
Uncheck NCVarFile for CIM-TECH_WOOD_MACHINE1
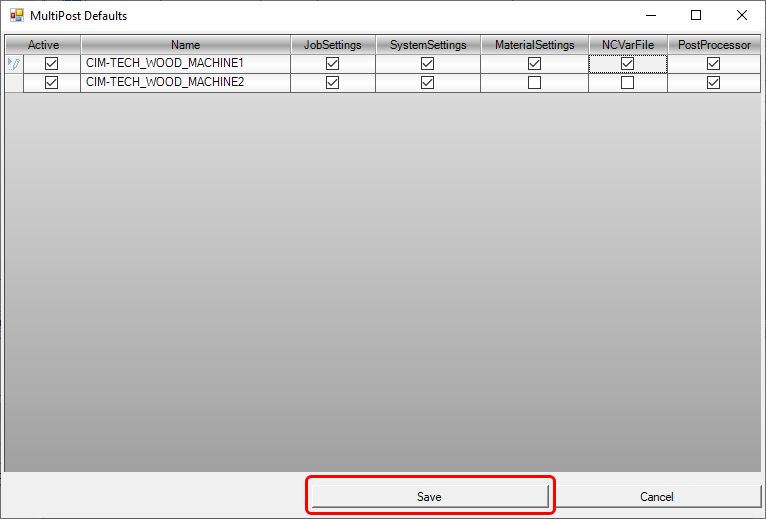coord(627,63)
